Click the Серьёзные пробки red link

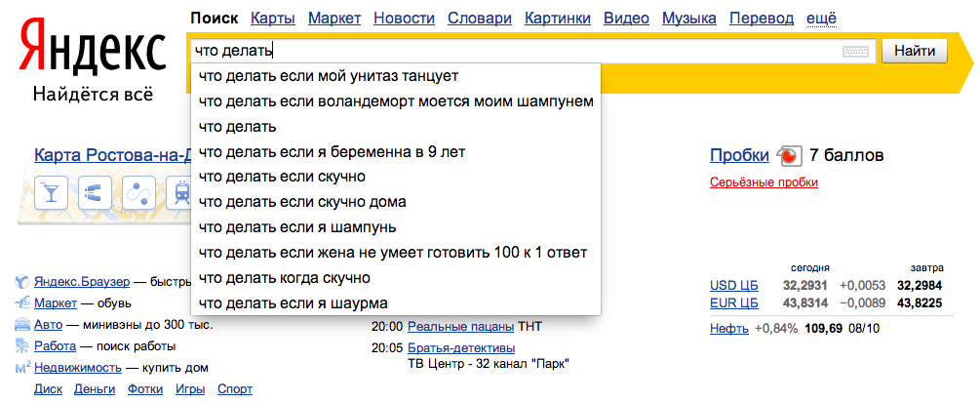pos(764,182)
